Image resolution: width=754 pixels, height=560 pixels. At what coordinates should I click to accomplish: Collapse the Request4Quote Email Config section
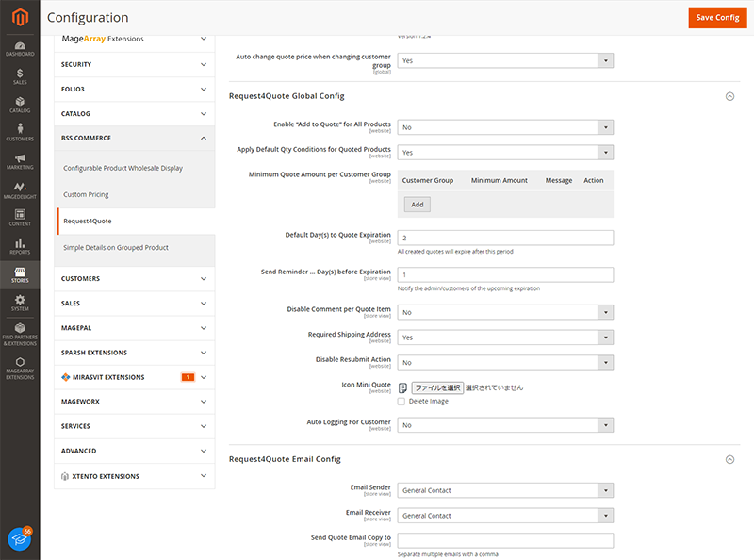click(729, 459)
